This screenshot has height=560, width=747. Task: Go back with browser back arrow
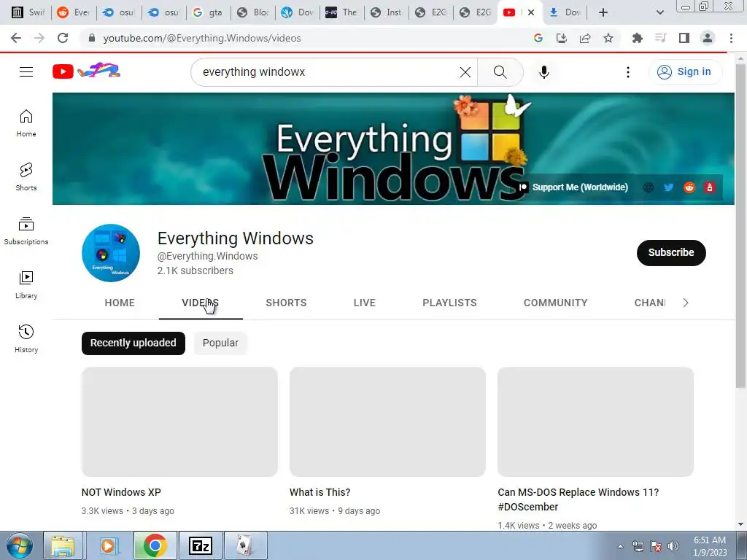coord(16,38)
